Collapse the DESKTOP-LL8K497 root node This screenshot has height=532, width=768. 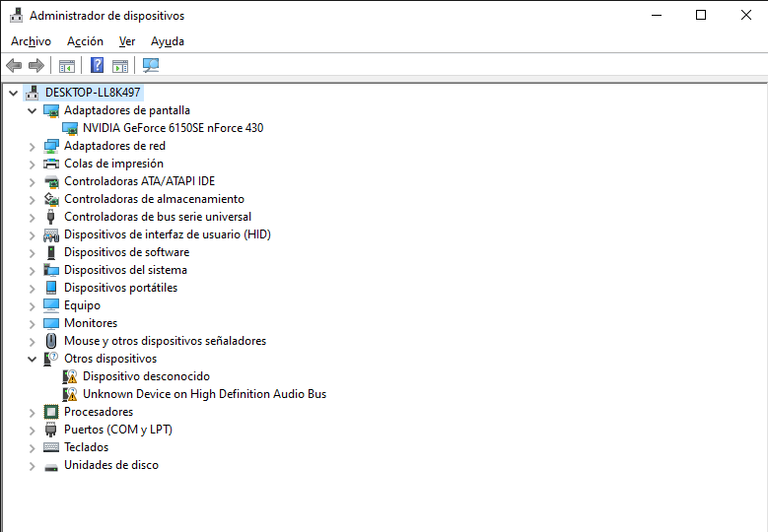click(x=13, y=93)
